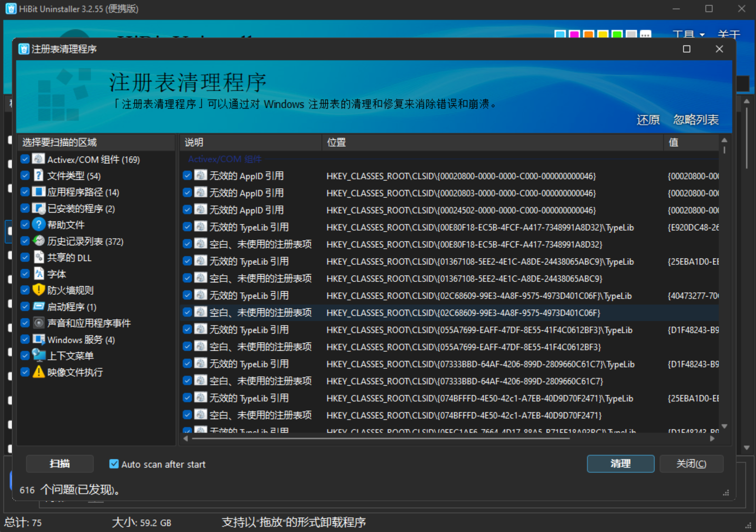Click the Activex/COM 组件 category icon
This screenshot has height=532, width=756.
point(39,159)
